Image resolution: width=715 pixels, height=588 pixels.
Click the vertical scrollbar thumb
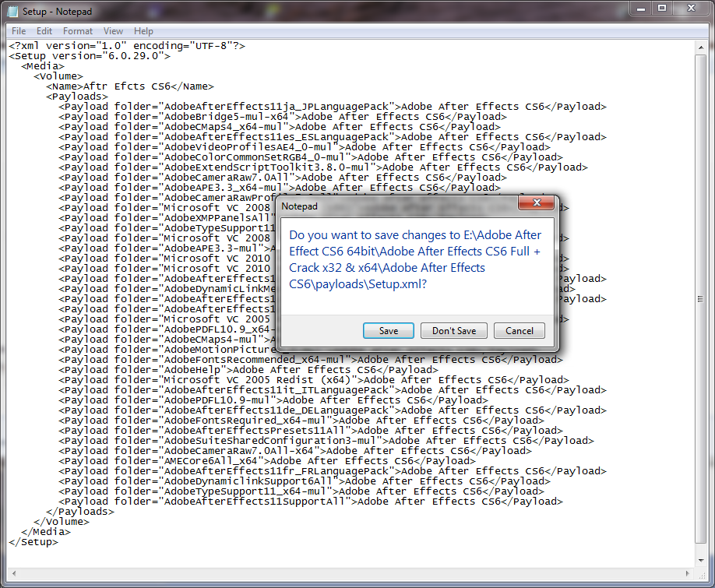click(701, 299)
